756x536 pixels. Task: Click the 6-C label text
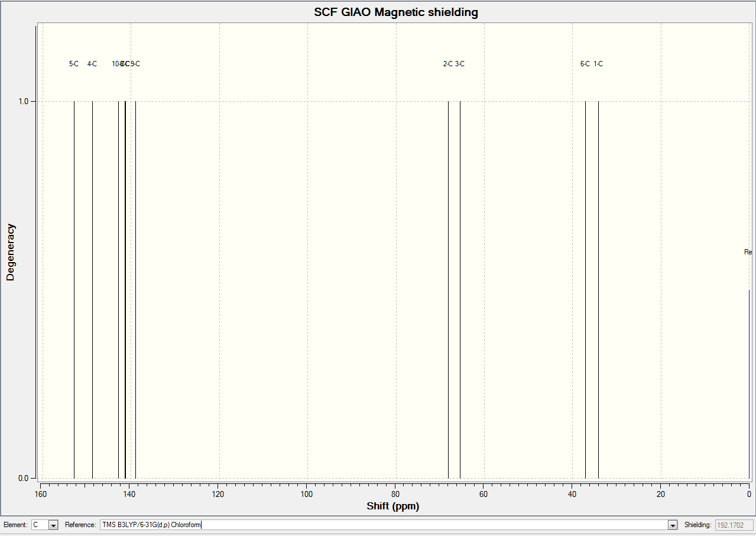585,64
